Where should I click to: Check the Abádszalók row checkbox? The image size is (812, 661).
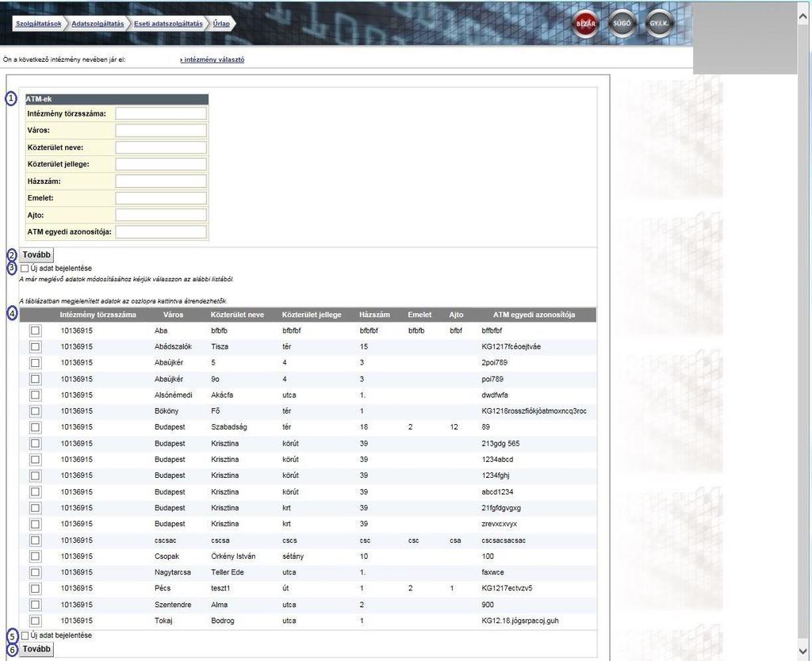point(35,347)
